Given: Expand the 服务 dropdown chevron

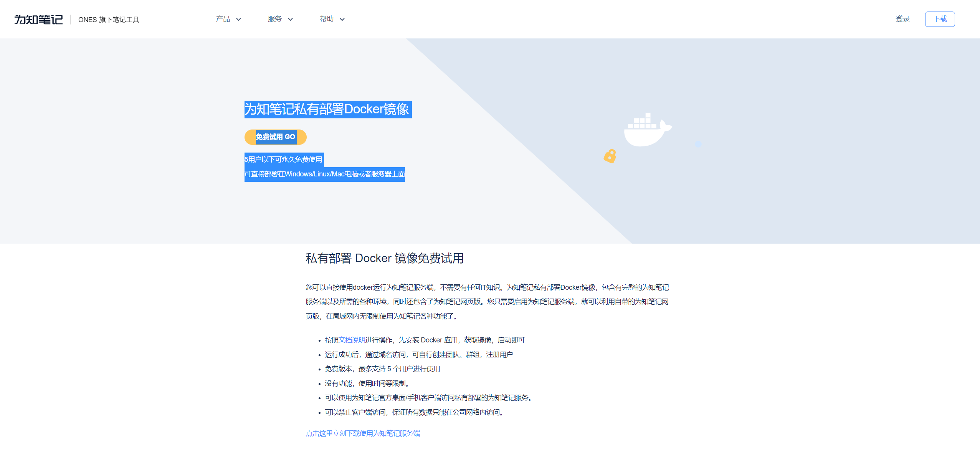Looking at the screenshot, I should [x=290, y=19].
